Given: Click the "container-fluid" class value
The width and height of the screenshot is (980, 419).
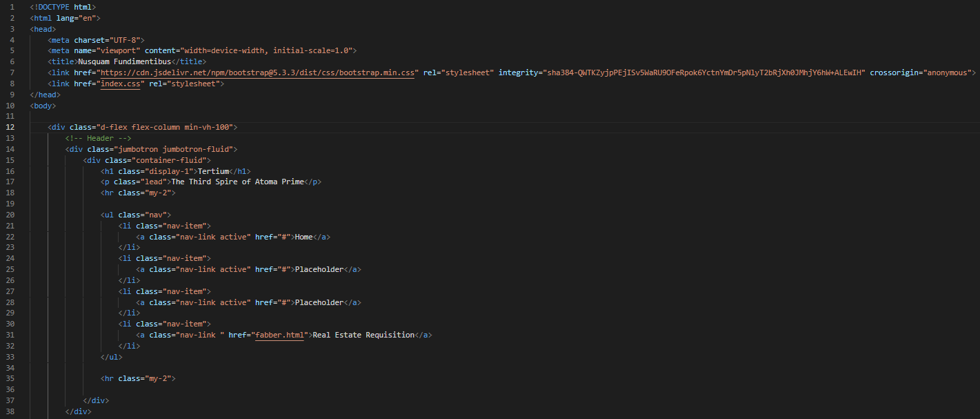Looking at the screenshot, I should click(168, 160).
